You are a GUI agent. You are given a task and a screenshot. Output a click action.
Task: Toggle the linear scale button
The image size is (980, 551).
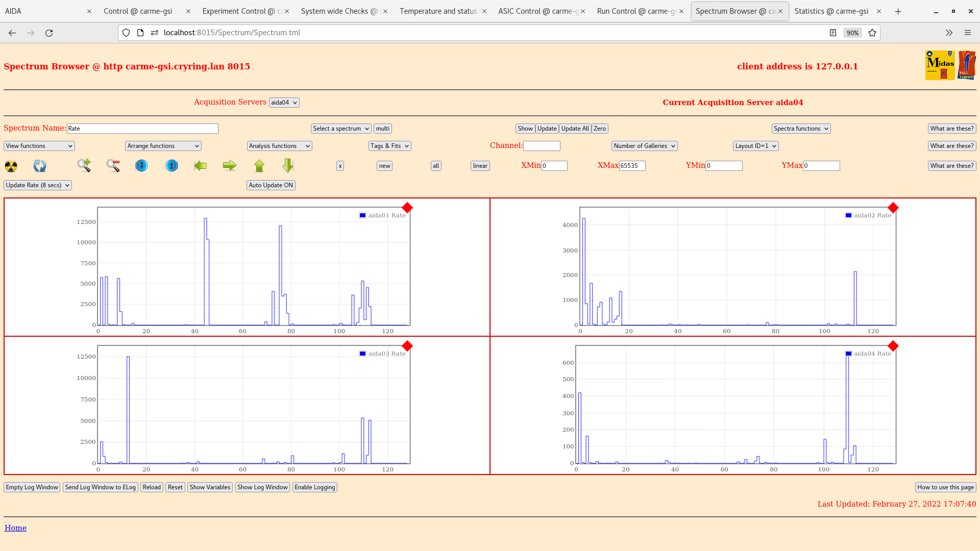[x=480, y=166]
